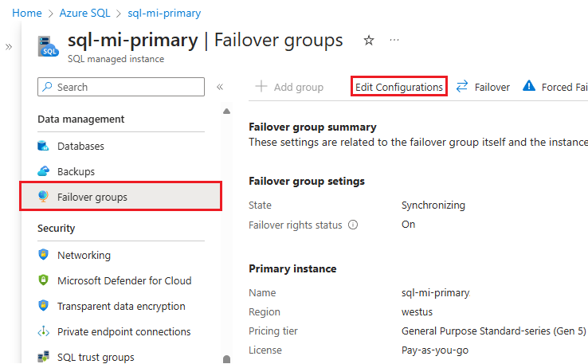The height and width of the screenshot is (364, 588).
Task: Click the Edit Configurations button
Action: click(x=399, y=87)
